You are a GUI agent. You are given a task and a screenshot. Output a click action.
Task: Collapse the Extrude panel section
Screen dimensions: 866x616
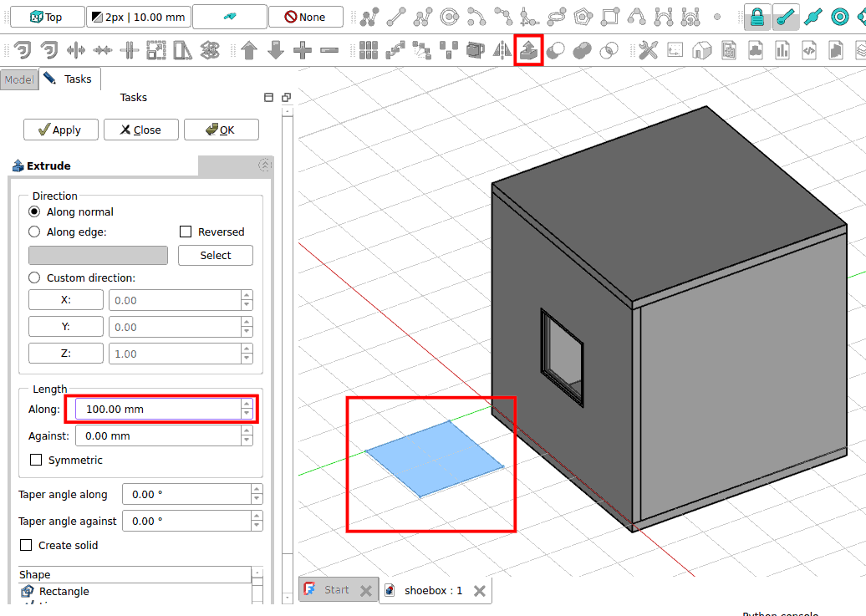click(x=265, y=165)
